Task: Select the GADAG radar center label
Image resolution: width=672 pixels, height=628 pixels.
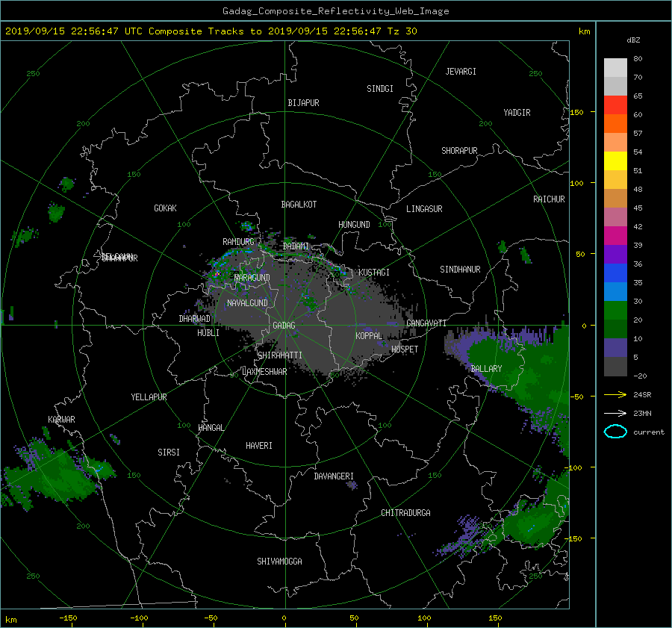Action: tap(284, 326)
